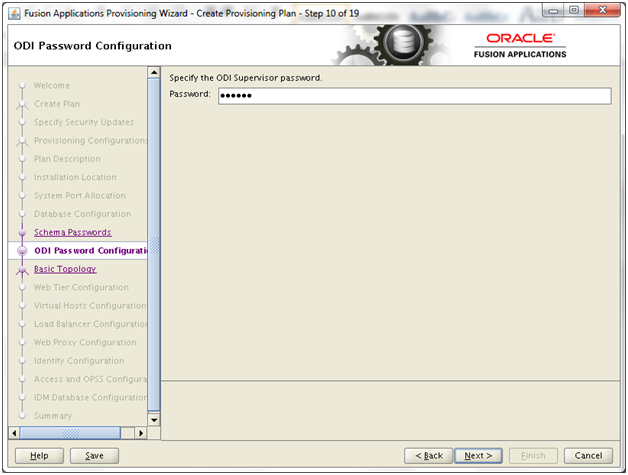Click the Summary step label
This screenshot has height=475, width=628.
[x=53, y=416]
